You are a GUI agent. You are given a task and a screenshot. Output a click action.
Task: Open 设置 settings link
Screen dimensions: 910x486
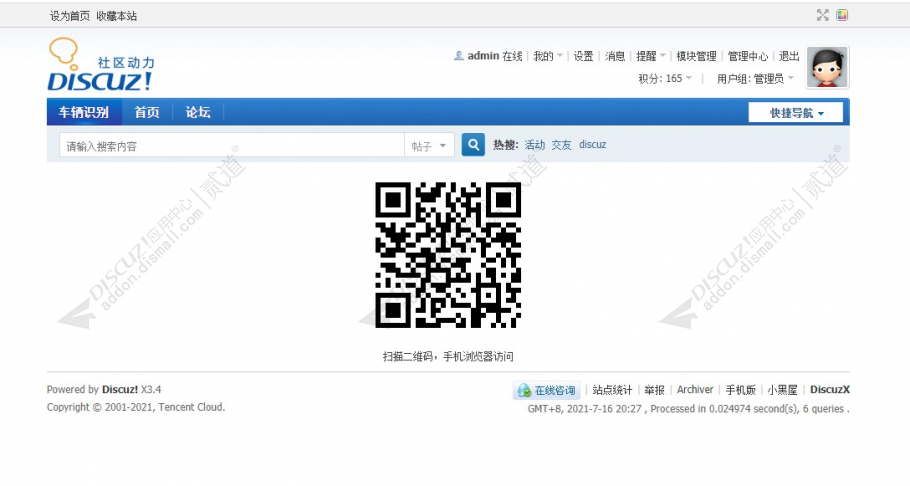coord(583,56)
